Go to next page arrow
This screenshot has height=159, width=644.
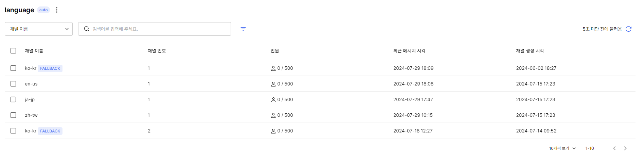(625, 148)
